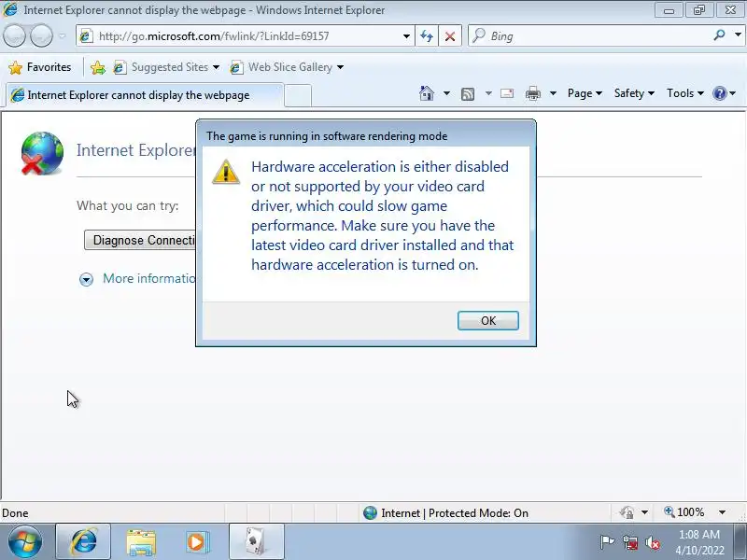This screenshot has height=560, width=747.
Task: Click the Read Mail icon
Action: [x=507, y=93]
